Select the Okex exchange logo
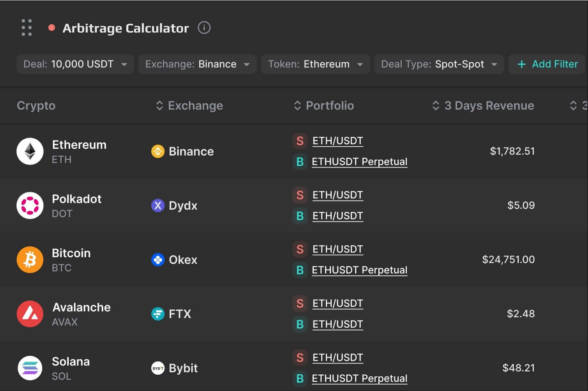Viewport: 588px width, 391px height. click(158, 259)
